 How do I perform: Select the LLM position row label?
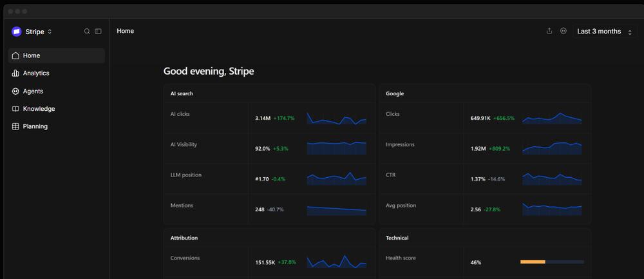tap(186, 175)
